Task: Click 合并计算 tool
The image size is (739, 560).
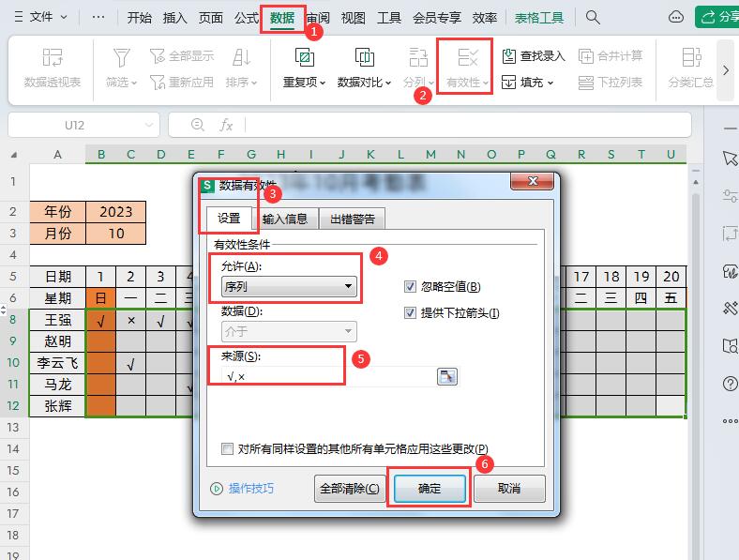Action: pos(611,56)
